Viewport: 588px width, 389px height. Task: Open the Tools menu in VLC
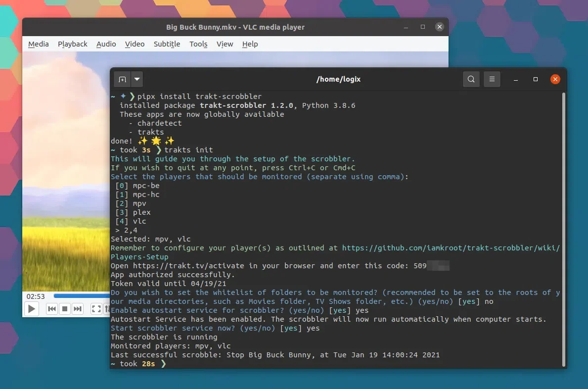click(x=198, y=44)
